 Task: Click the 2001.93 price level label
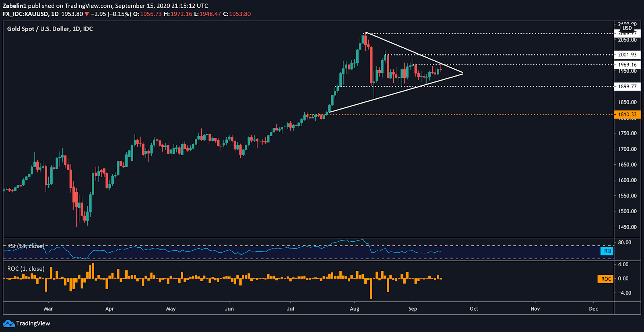coord(627,55)
